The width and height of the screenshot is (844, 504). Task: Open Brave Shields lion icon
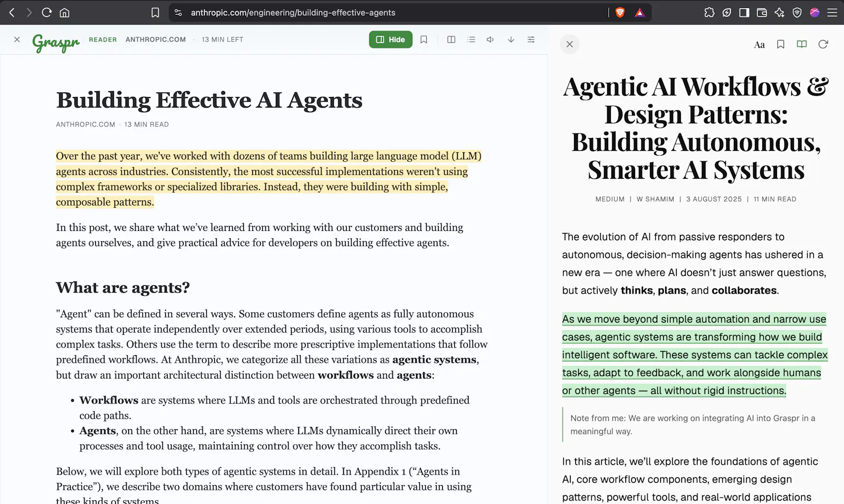pos(620,13)
